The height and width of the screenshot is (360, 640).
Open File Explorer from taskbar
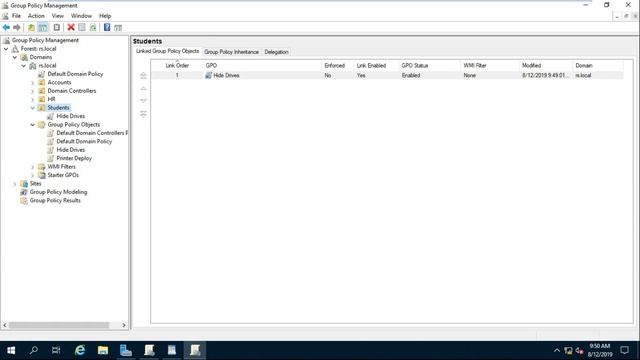tap(102, 350)
